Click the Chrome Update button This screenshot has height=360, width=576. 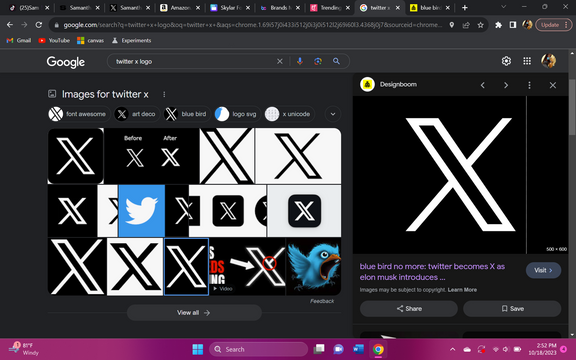pyautogui.click(x=554, y=25)
